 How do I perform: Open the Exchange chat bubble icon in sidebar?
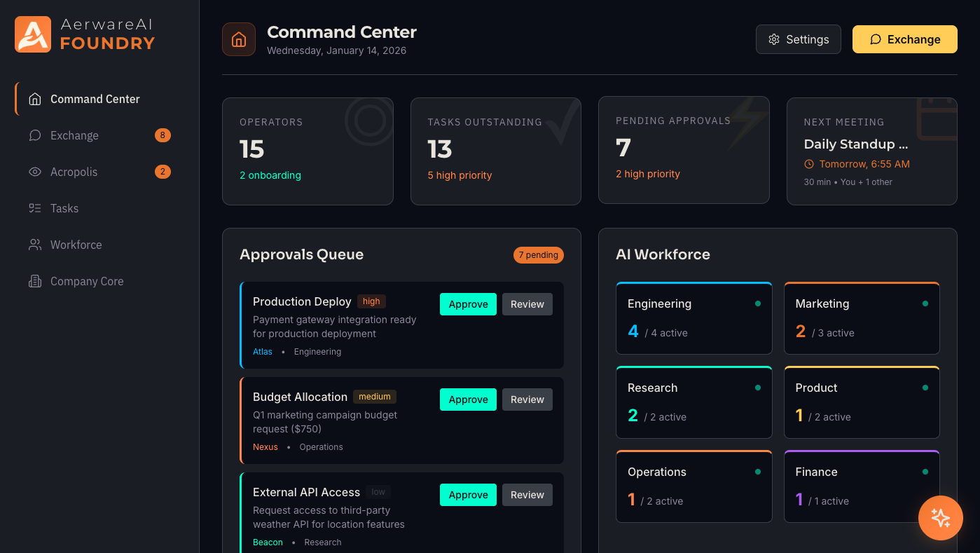pos(35,135)
